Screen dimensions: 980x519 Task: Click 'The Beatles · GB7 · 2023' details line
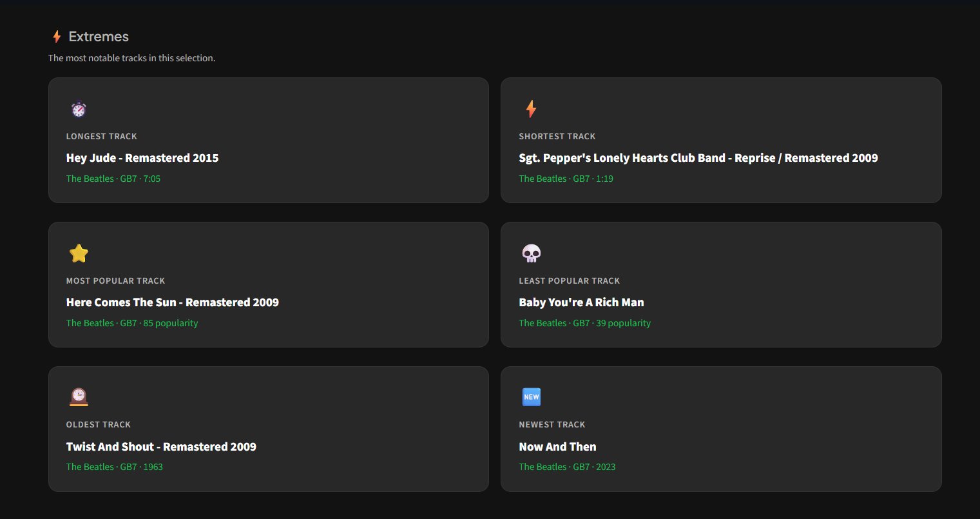click(x=567, y=467)
